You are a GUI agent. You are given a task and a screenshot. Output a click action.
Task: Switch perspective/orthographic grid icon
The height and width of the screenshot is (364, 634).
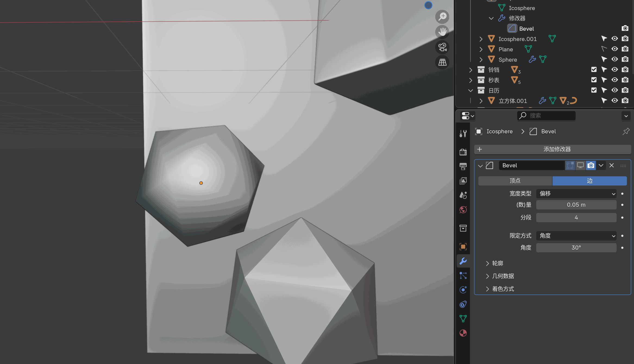pyautogui.click(x=442, y=62)
